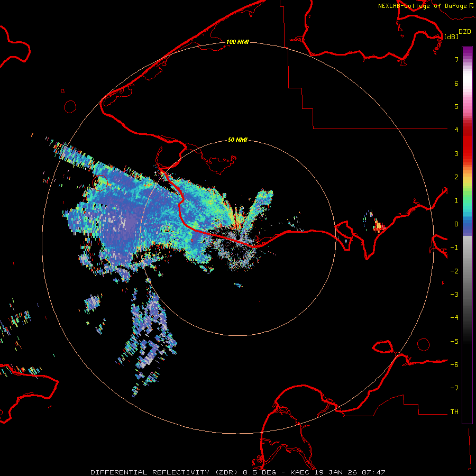Click the 5 dB value on color scale
Image resolution: width=476 pixels, height=476 pixels.
click(456, 106)
